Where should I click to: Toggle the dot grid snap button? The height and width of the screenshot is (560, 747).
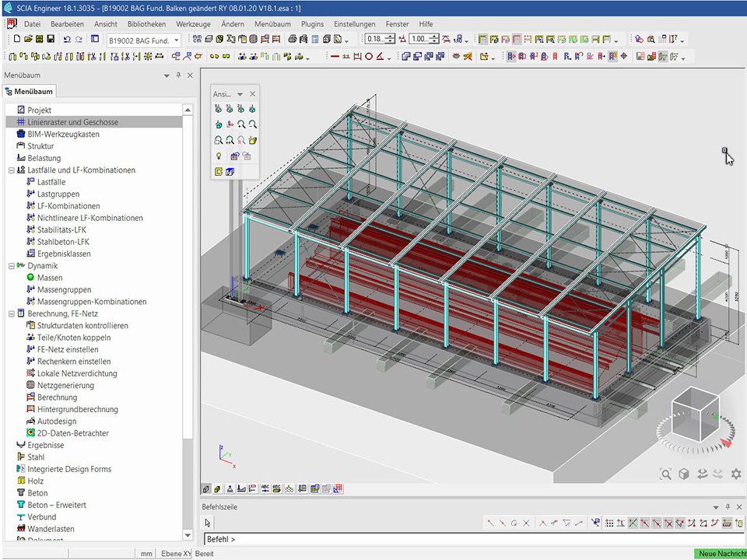click(x=609, y=523)
